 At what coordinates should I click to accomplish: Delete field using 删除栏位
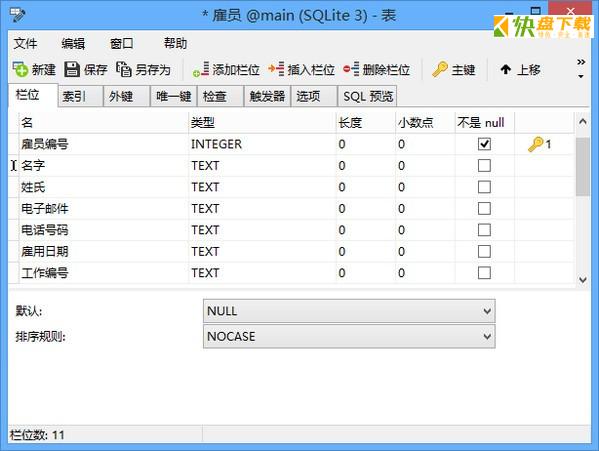[x=376, y=70]
